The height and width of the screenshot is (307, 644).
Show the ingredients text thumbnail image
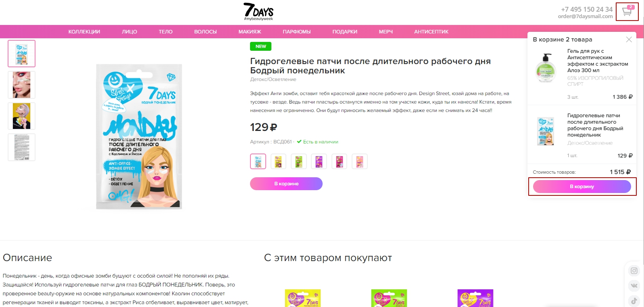tap(22, 147)
